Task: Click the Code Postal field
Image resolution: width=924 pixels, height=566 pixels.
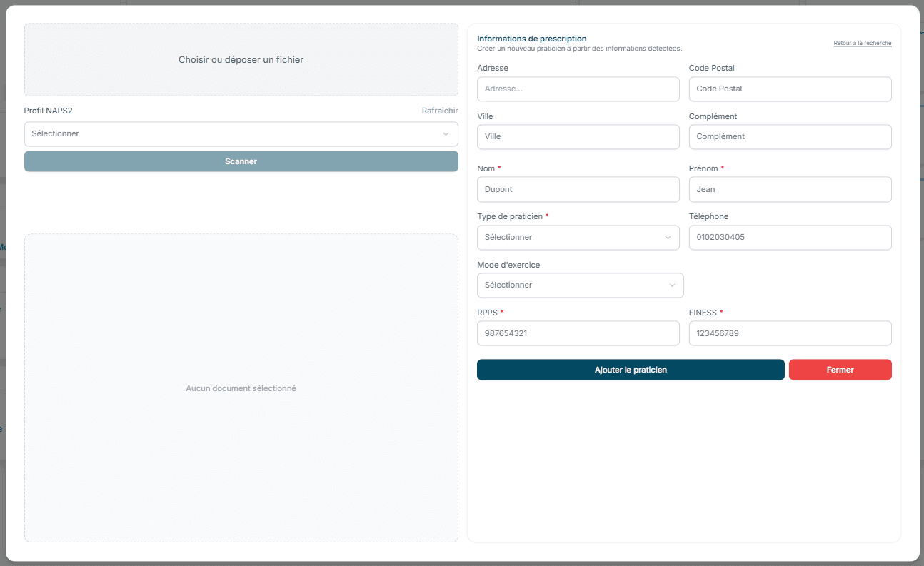Action: click(790, 89)
